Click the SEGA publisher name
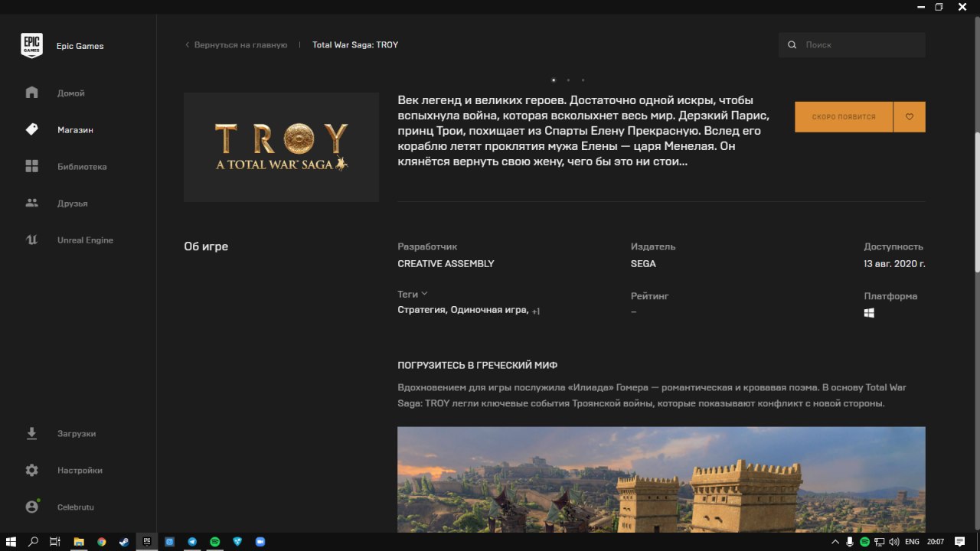The width and height of the screenshot is (980, 551). (x=643, y=264)
